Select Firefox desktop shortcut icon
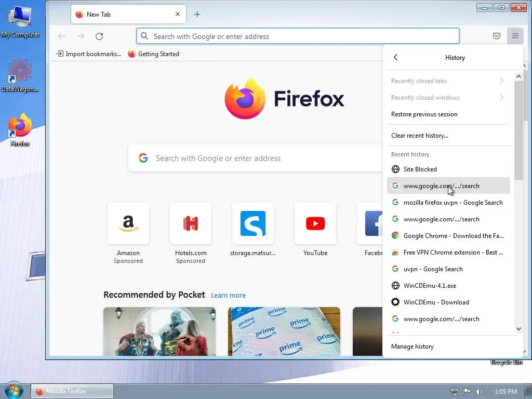The height and width of the screenshot is (399, 532). (x=20, y=130)
